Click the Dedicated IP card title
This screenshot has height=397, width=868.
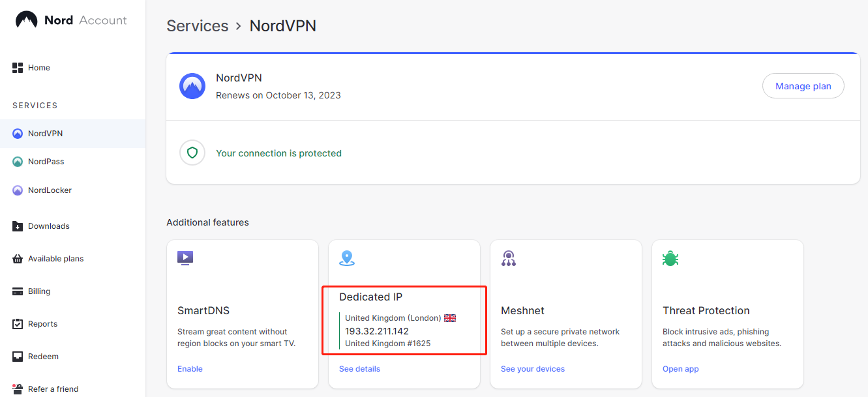pos(371,297)
